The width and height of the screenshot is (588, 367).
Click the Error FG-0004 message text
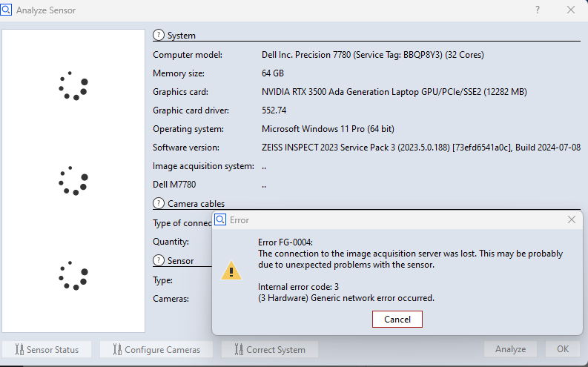tap(410, 254)
